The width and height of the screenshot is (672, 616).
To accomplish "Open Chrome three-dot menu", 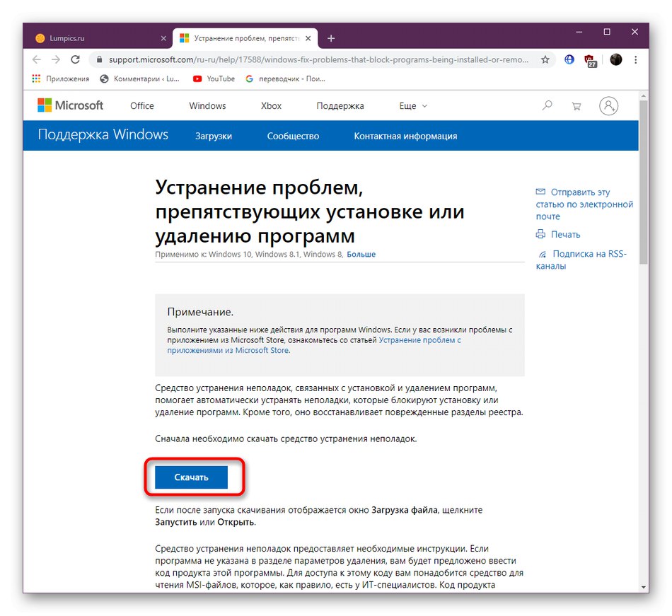I will (x=636, y=59).
